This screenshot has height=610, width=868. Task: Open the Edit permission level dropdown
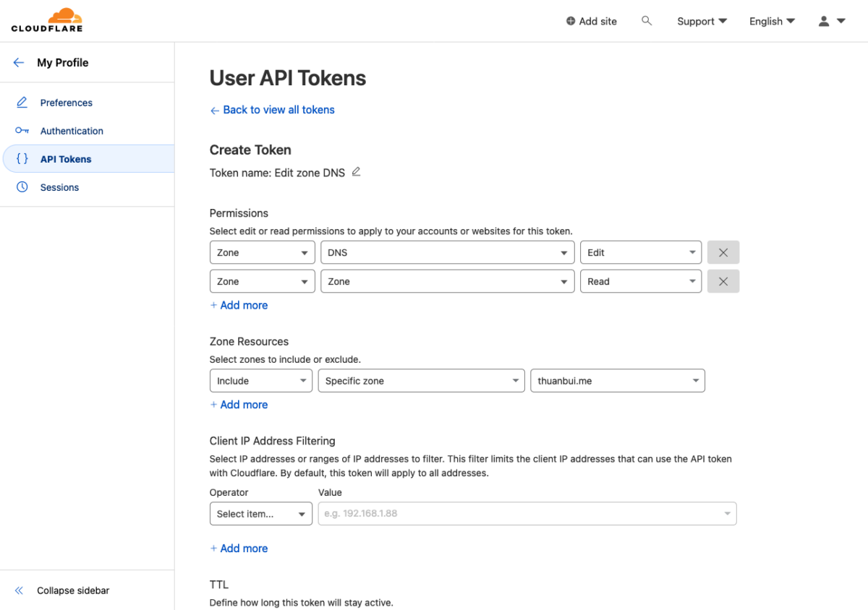pyautogui.click(x=640, y=252)
